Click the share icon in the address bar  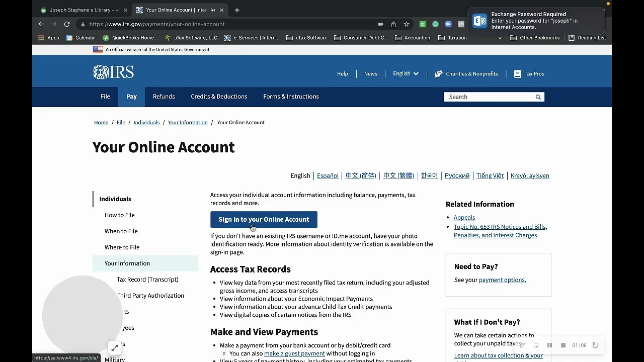(393, 24)
